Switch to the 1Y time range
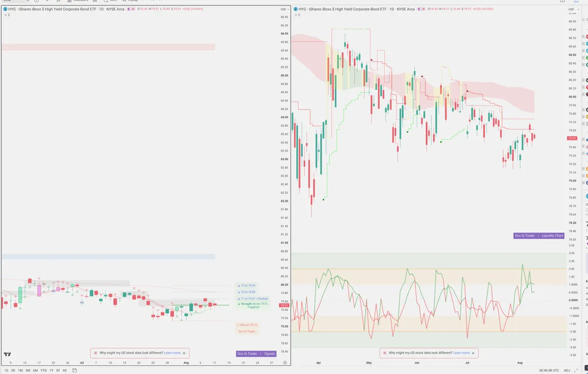The image size is (588, 374). [x=51, y=370]
